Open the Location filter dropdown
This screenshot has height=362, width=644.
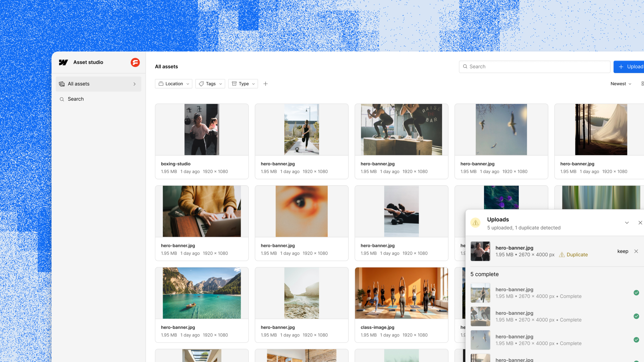point(174,84)
